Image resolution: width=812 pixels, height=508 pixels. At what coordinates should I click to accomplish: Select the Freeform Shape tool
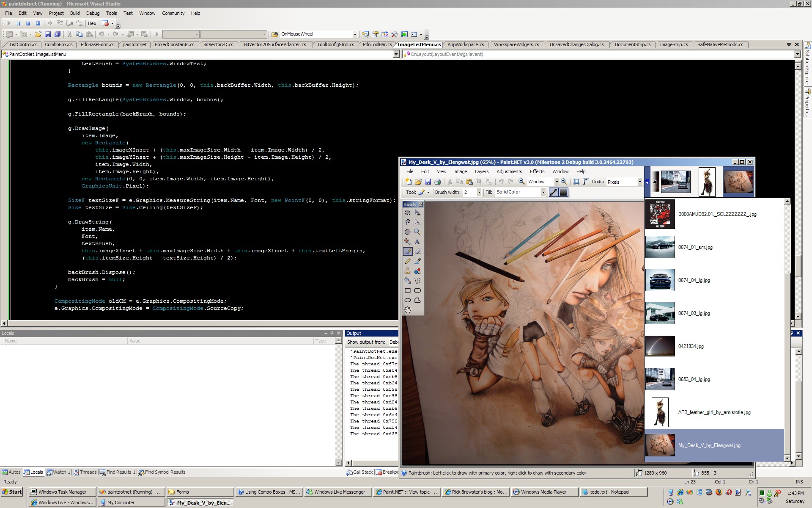point(417,300)
